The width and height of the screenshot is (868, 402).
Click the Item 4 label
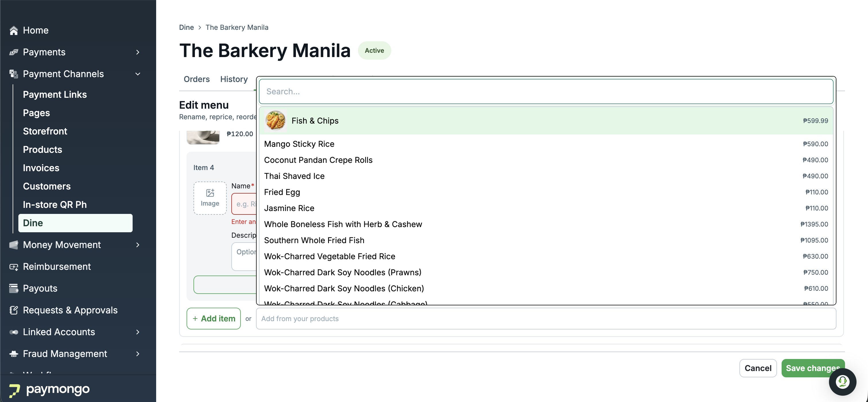tap(204, 168)
